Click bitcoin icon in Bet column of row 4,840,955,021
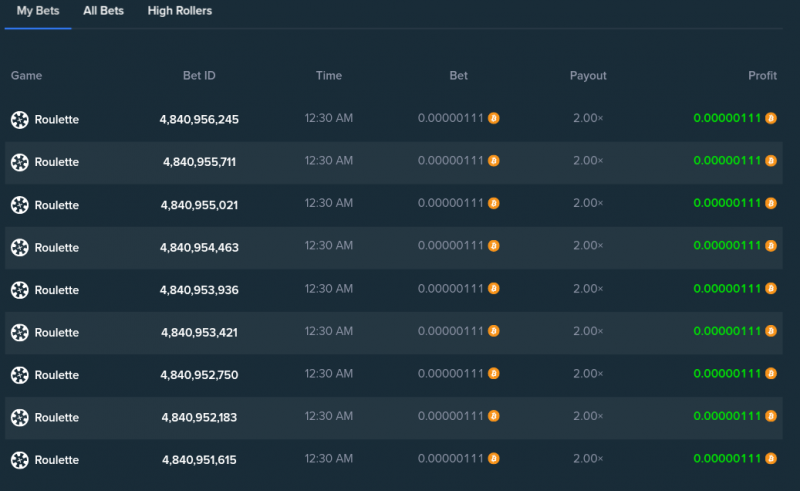800x491 pixels. tap(493, 203)
